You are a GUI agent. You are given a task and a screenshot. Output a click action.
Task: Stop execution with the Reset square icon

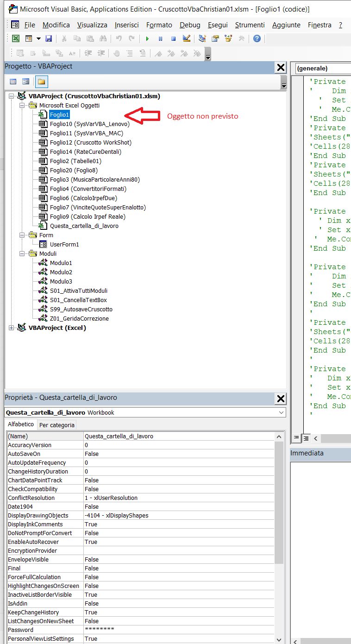pyautogui.click(x=173, y=38)
